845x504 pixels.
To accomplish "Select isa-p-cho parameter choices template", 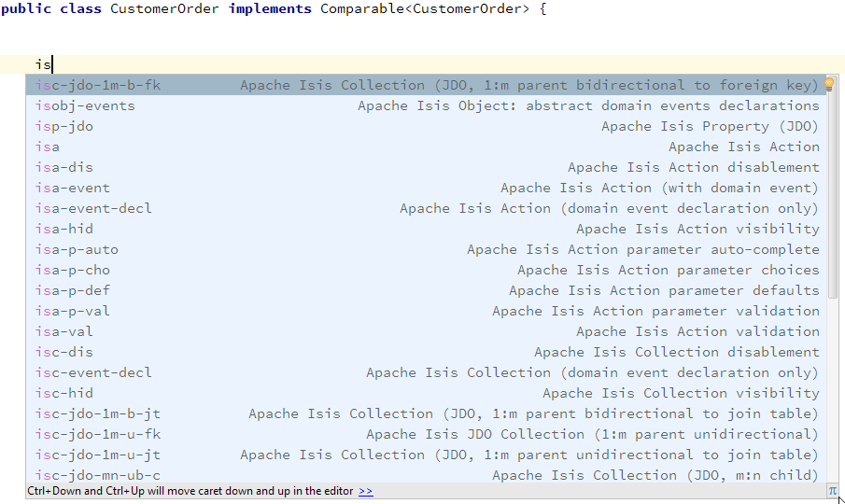I will pyautogui.click(x=73, y=270).
